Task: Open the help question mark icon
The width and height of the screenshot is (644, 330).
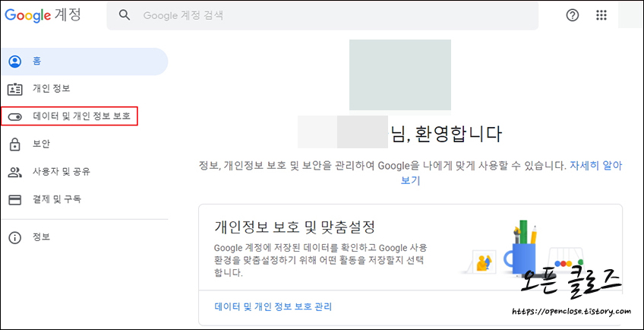Action: (x=572, y=16)
